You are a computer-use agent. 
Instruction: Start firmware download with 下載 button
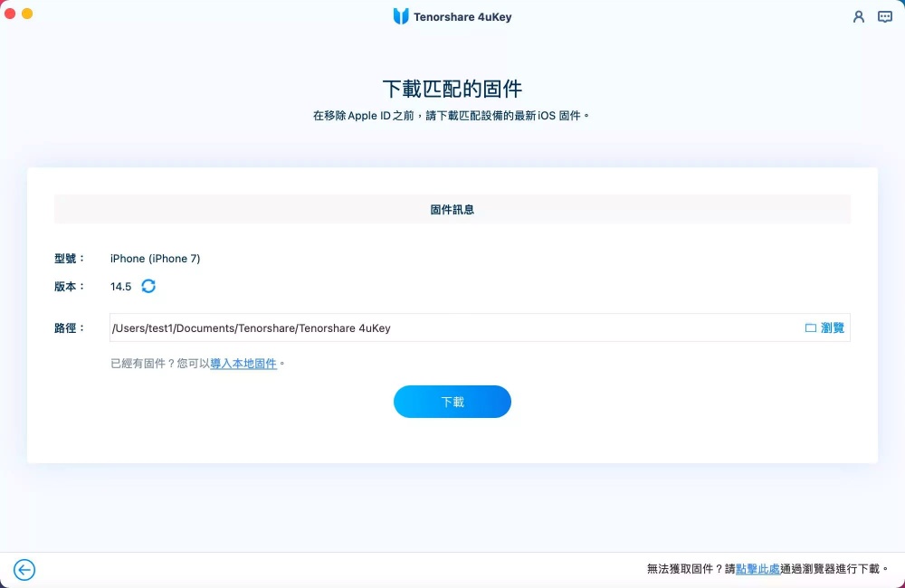coord(452,402)
